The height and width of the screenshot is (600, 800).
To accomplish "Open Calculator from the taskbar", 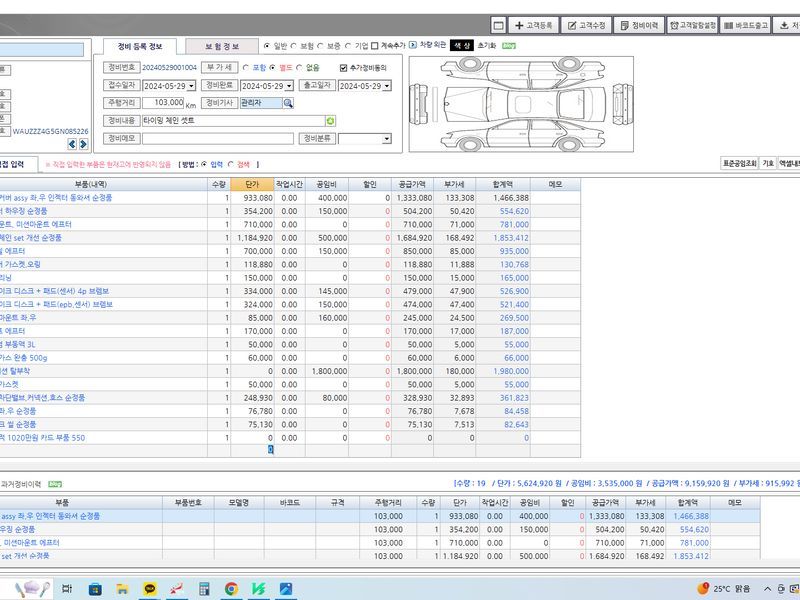I will 204,589.
